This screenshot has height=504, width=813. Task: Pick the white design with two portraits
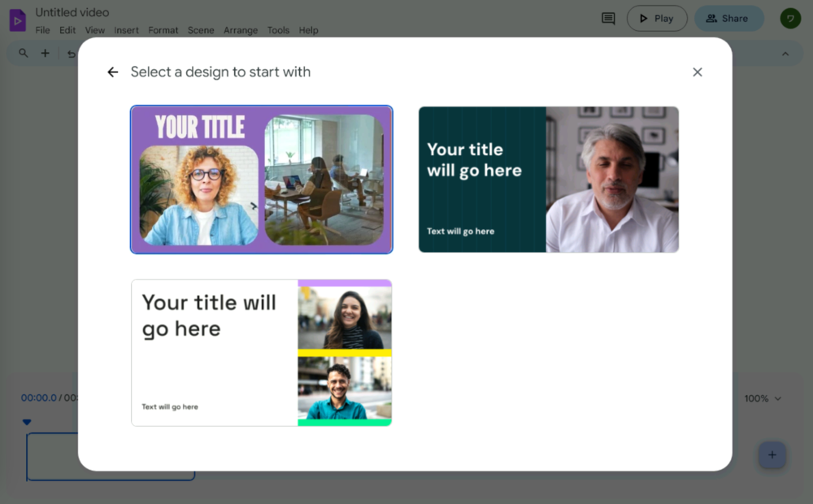click(x=261, y=352)
